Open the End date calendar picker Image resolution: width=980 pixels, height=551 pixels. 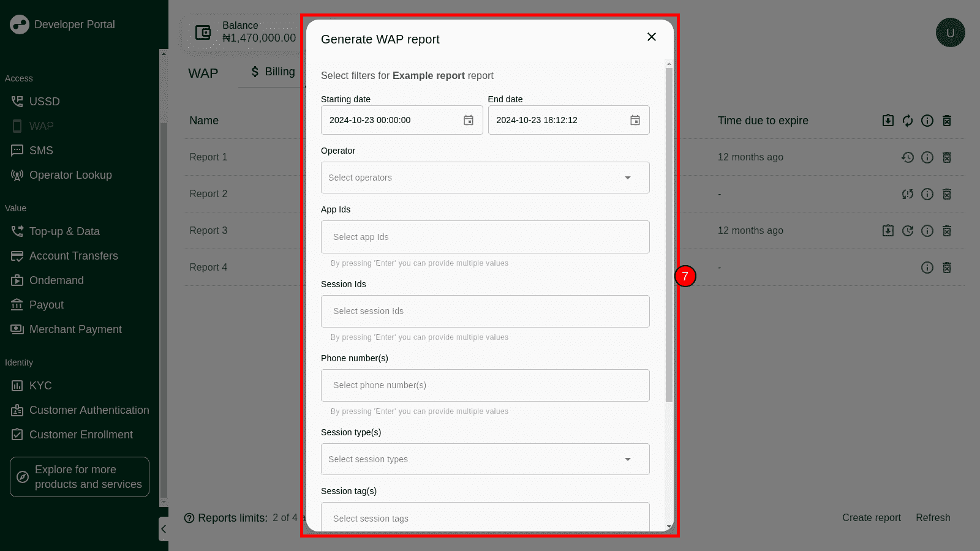coord(635,121)
